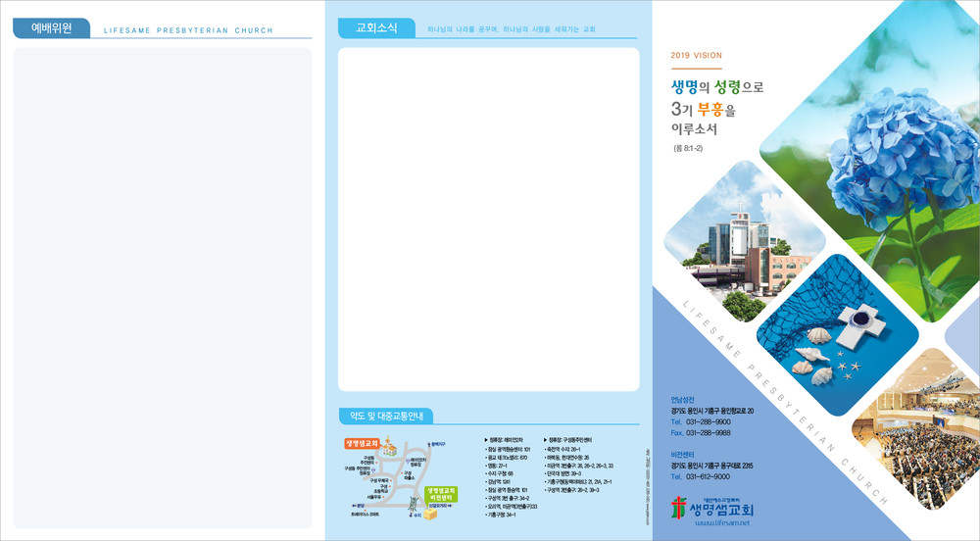The width and height of the screenshot is (980, 541).
Task: Click the Fax 031-288-9988 number
Action: pyautogui.click(x=701, y=432)
